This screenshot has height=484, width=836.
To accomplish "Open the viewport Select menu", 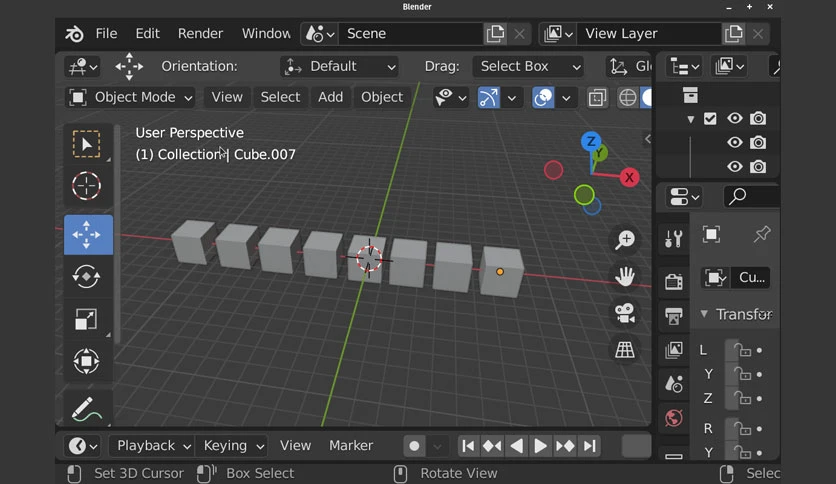I will (280, 97).
